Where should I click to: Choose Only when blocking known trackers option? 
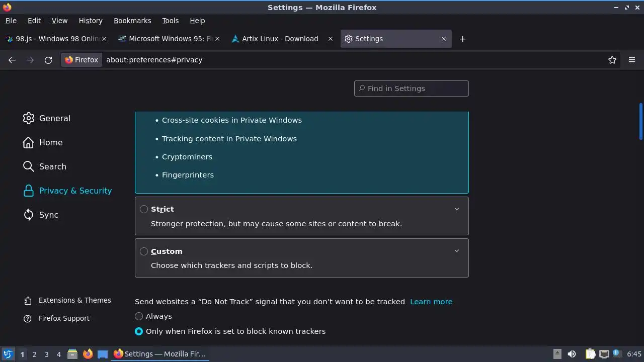[139, 331]
